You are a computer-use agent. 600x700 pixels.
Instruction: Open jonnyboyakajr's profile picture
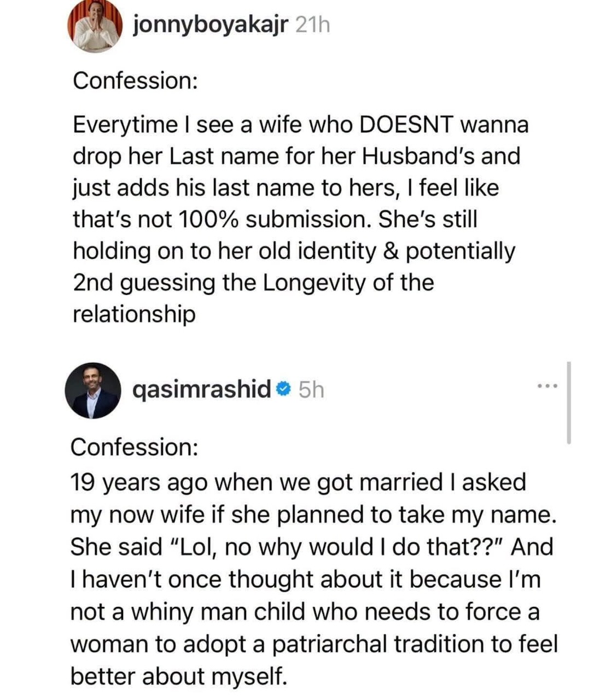(x=95, y=25)
